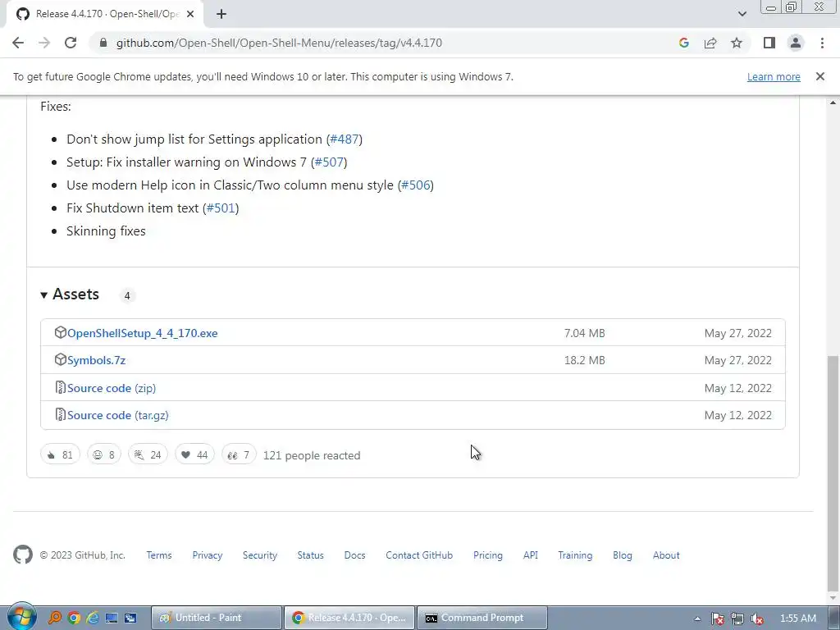Screen dimensions: 840x630
Task: Open the Docs footer link
Action: click(354, 555)
